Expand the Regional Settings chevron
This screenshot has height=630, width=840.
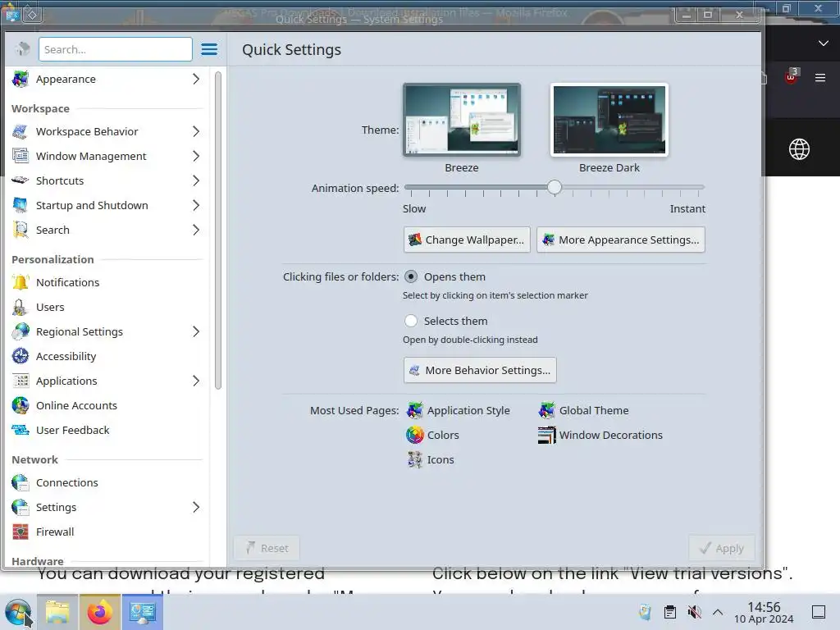pyautogui.click(x=196, y=331)
